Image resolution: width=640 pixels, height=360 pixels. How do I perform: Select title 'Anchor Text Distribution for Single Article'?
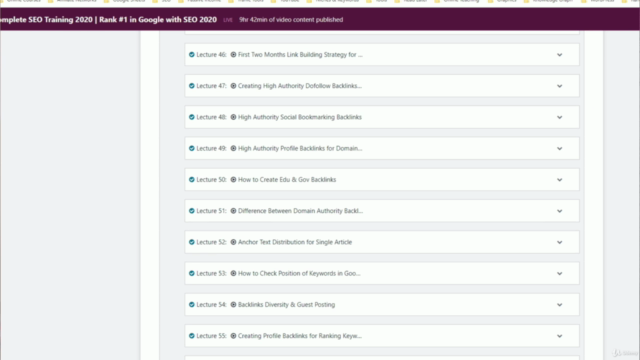(295, 242)
